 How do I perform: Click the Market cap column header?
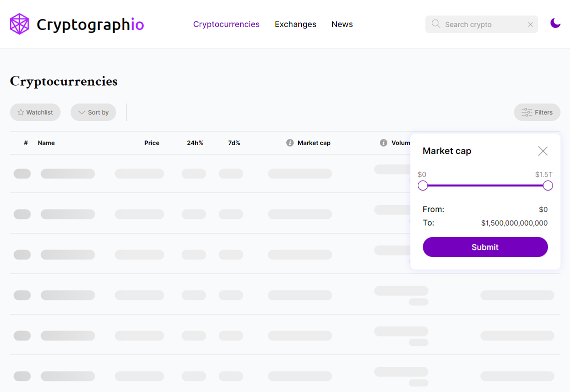[314, 143]
